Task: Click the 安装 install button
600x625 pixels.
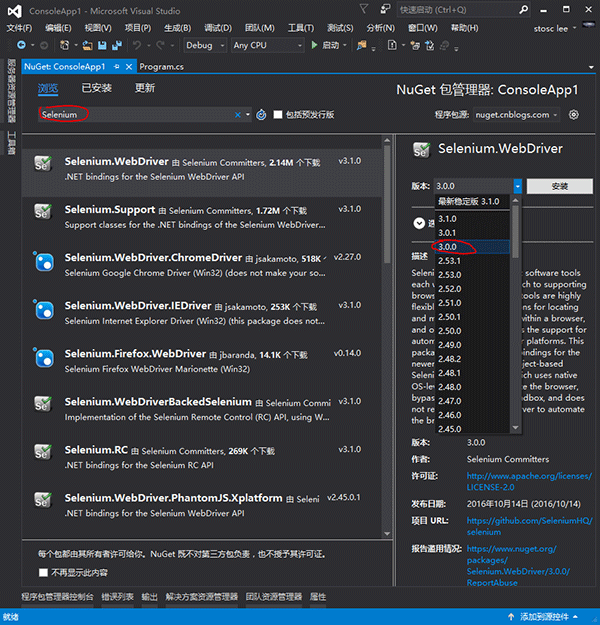Action: [x=559, y=186]
